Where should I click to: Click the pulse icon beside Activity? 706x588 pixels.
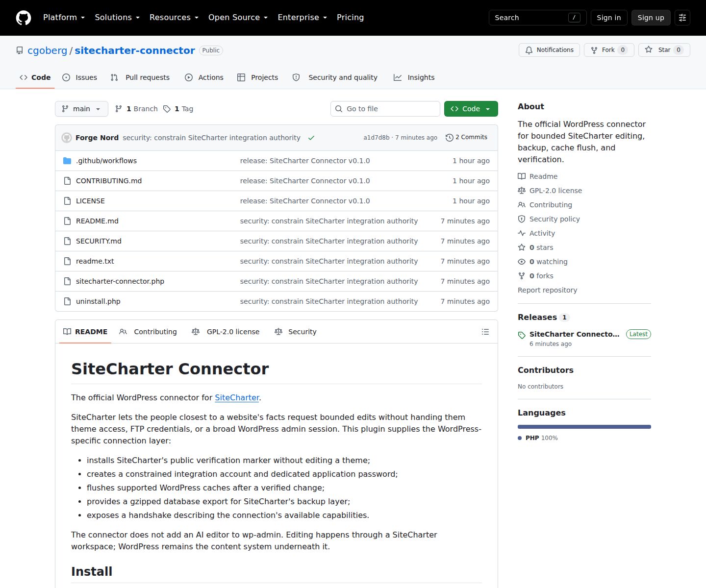coord(522,233)
